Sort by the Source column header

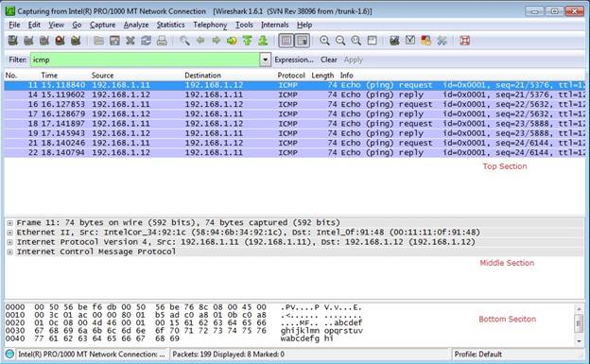102,76
